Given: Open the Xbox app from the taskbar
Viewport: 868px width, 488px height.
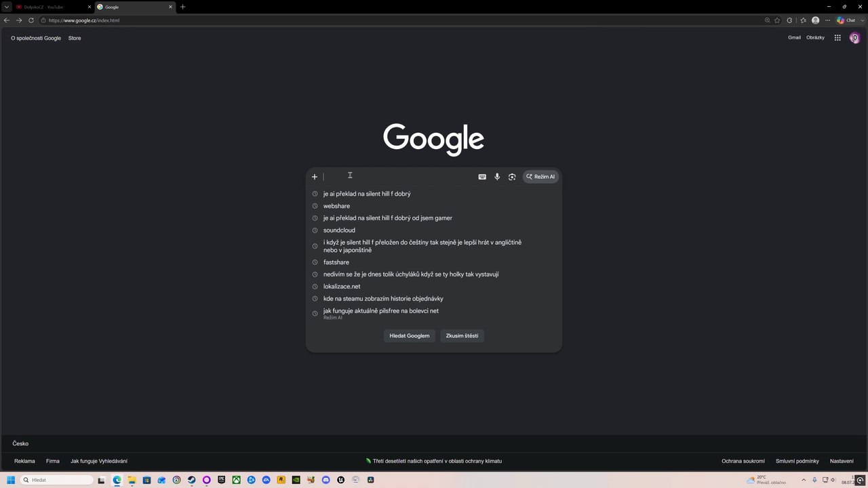Looking at the screenshot, I should coord(236,480).
